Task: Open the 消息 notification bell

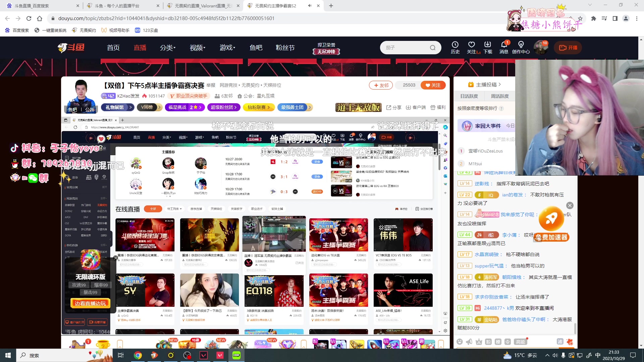Action: pyautogui.click(x=504, y=47)
